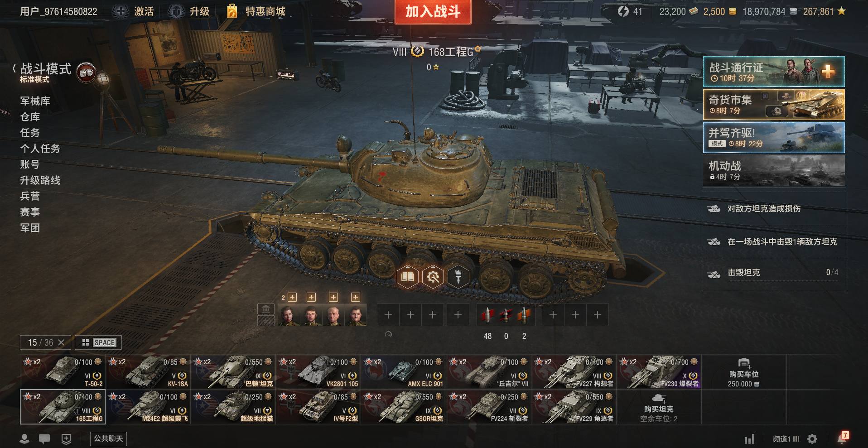Image resolution: width=868 pixels, height=448 pixels.
Task: Click the platoon shield plus icon
Action: click(66, 438)
